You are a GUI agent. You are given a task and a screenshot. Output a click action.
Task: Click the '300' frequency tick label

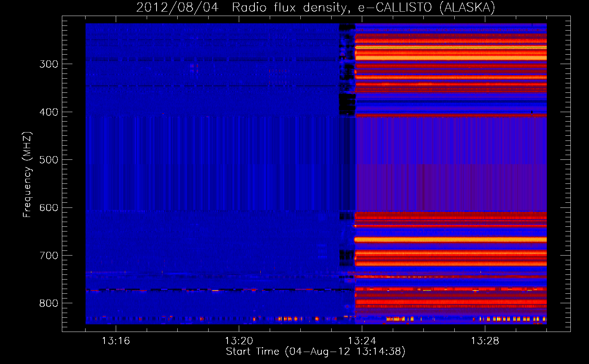point(49,64)
